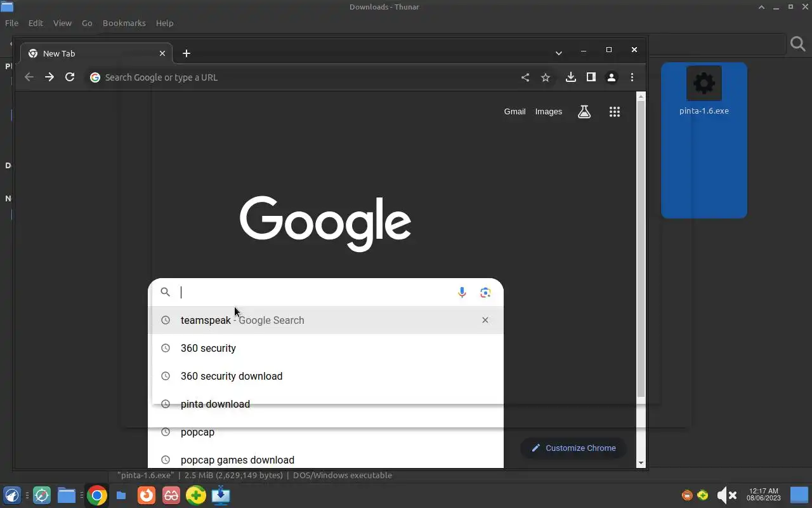812x508 pixels.
Task: Choose popcap suggestion
Action: click(325, 432)
